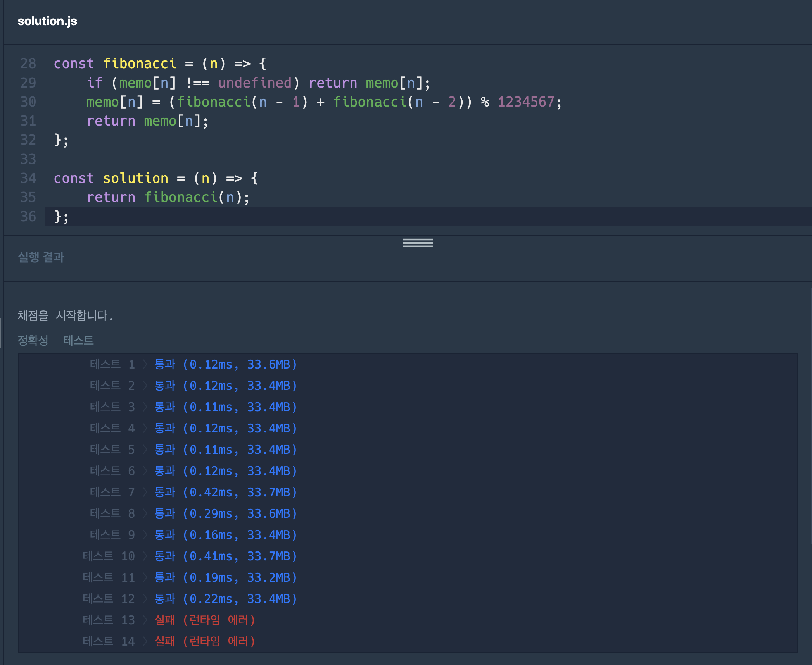Click the number 1234567 on line 30
Image resolution: width=812 pixels, height=665 pixels.
point(526,102)
